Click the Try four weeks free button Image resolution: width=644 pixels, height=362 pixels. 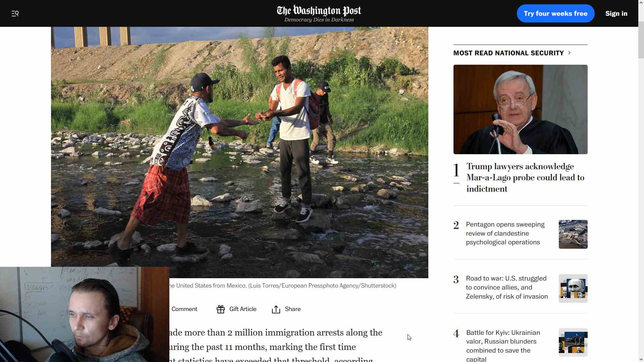point(555,13)
